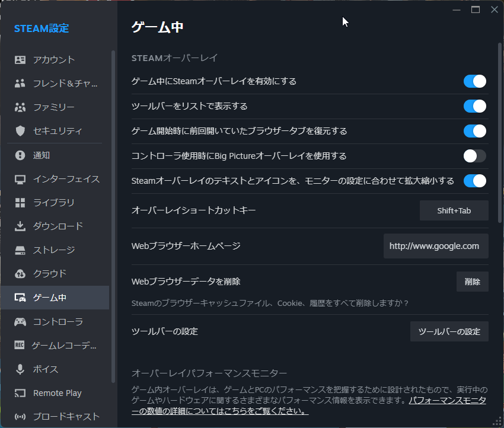
Task: Select the インターフェイス monitor icon
Action: point(20,178)
